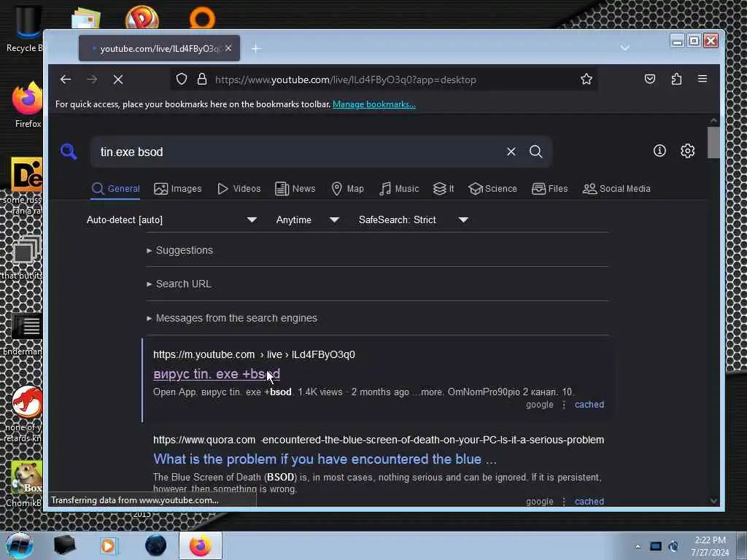Switch to the It tab
This screenshot has height=560, width=747.
[443, 189]
